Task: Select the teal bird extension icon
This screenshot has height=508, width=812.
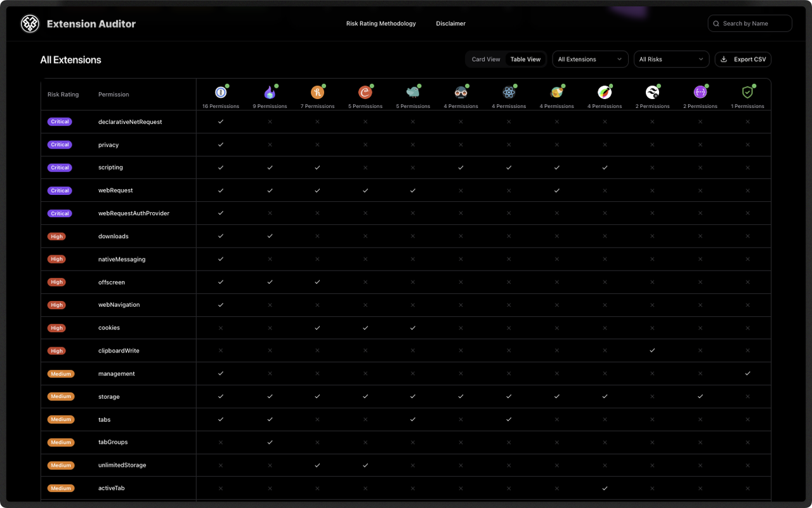Action: click(413, 93)
